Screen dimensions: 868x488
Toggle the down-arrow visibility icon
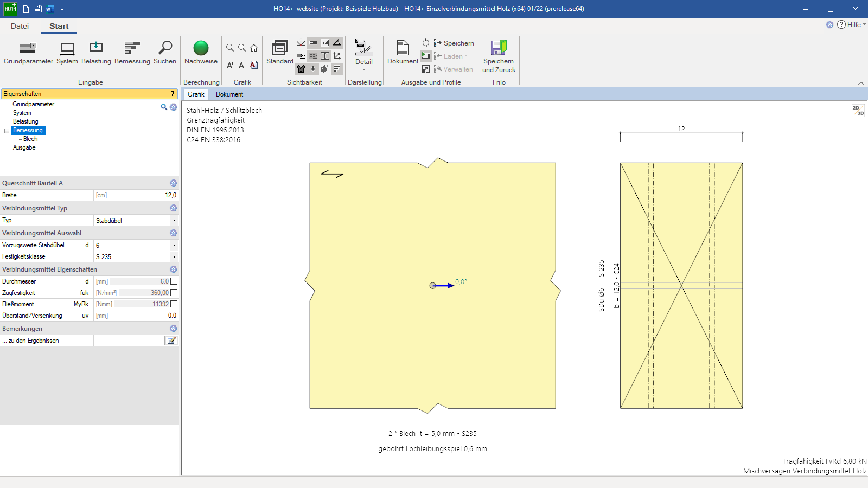pyautogui.click(x=313, y=69)
